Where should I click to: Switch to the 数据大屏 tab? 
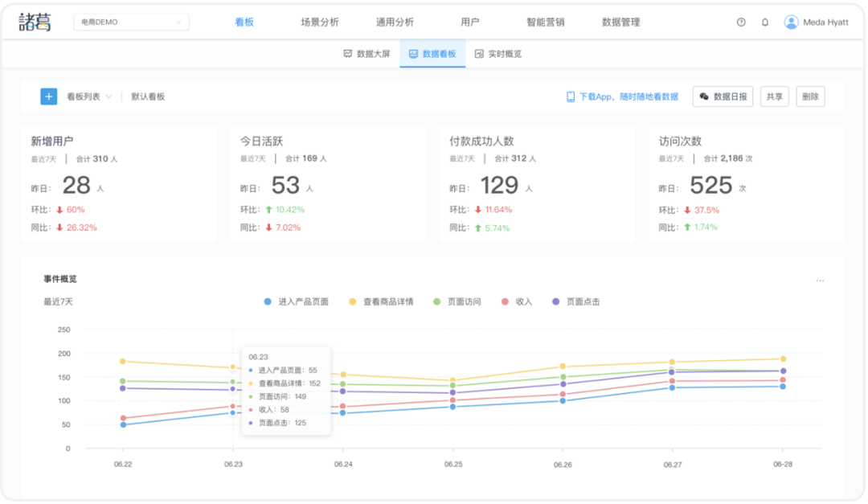coord(366,54)
